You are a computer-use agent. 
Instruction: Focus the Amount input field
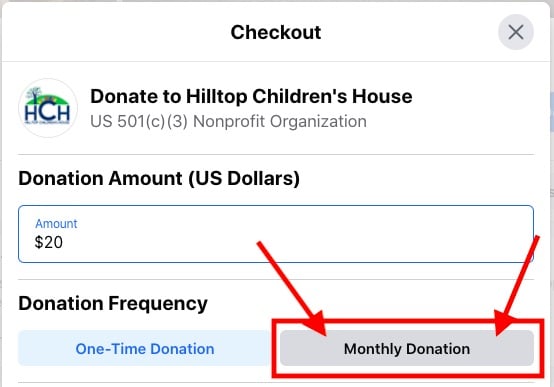tap(276, 234)
